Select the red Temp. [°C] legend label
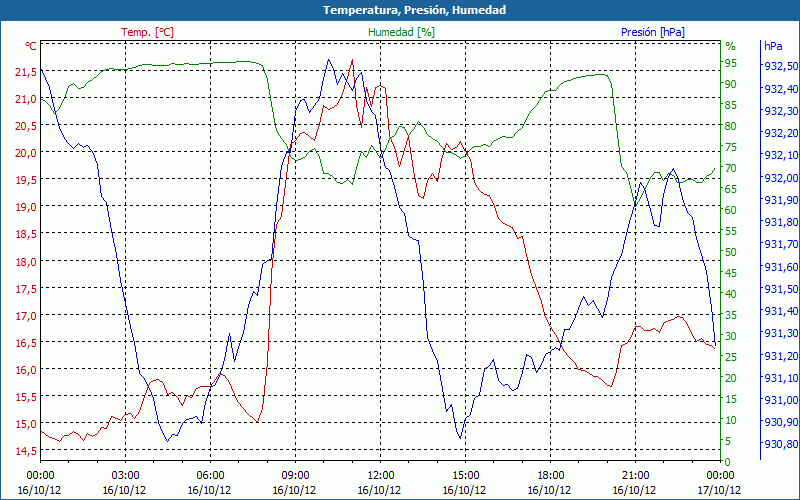Image resolution: width=800 pixels, height=500 pixels. click(147, 32)
